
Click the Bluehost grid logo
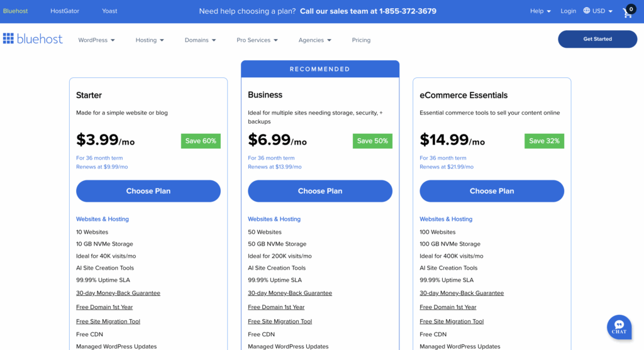[x=8, y=39]
